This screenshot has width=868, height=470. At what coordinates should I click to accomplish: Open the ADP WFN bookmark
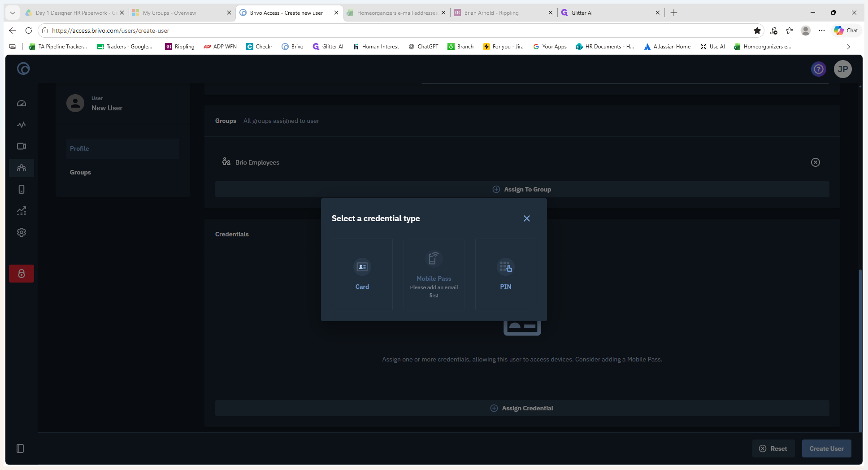(220, 47)
